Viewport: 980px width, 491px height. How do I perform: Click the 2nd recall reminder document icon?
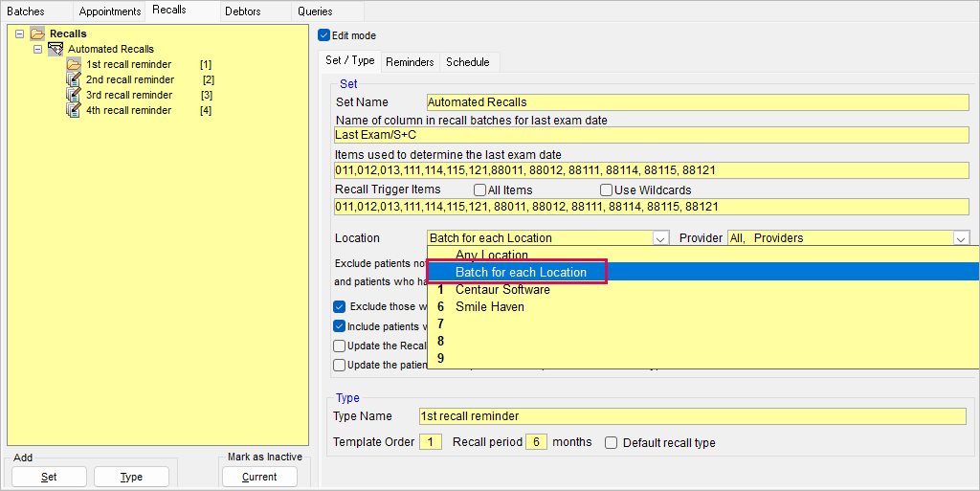(x=74, y=79)
